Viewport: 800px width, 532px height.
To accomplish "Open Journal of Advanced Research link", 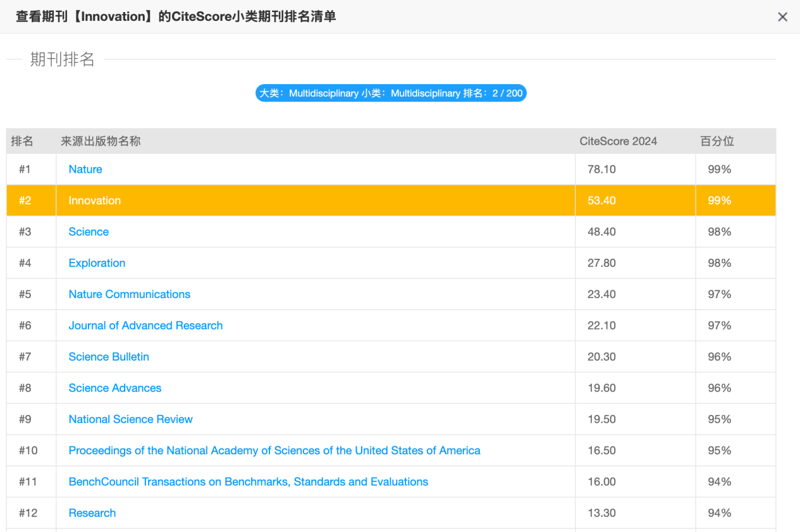I will click(x=145, y=326).
